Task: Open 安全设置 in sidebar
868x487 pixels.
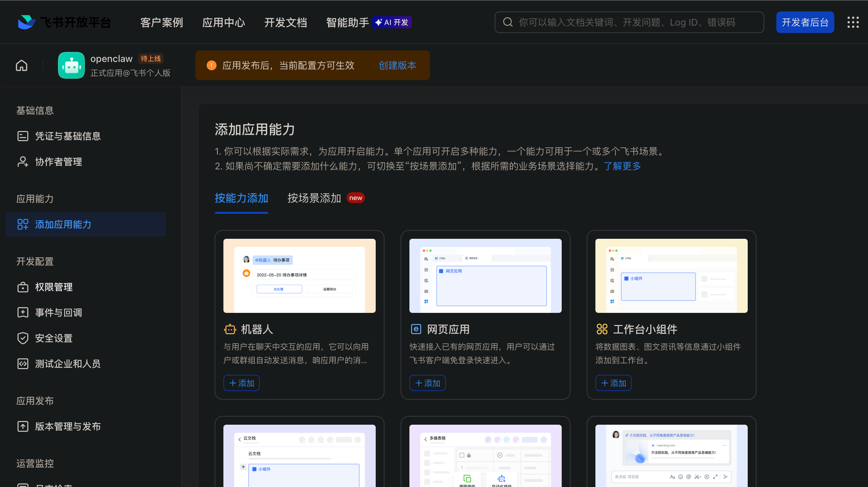Action: 86,338
